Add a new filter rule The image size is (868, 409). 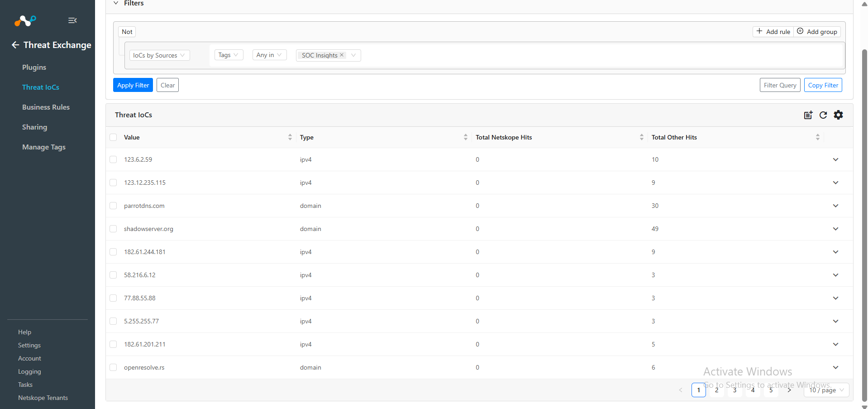[x=773, y=32]
